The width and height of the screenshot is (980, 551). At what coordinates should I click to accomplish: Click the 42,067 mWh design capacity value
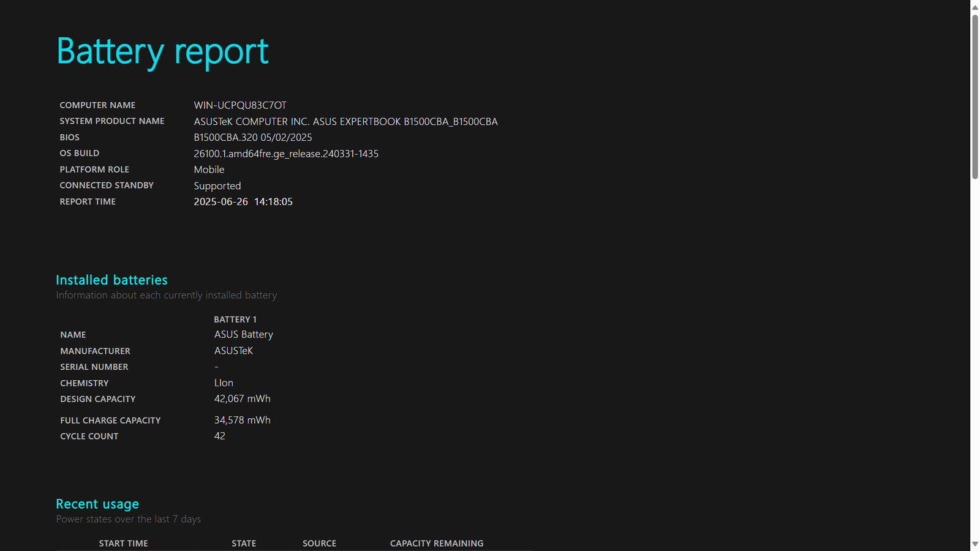pos(242,399)
